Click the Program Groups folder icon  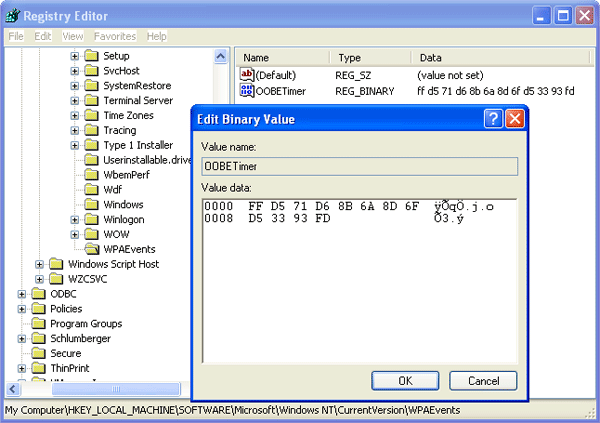(x=39, y=324)
